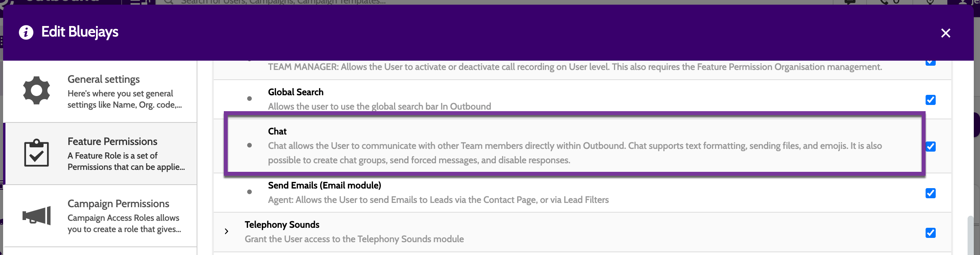This screenshot has height=255, width=980.
Task: Close the Edit Bluejays dialog
Action: click(x=945, y=33)
